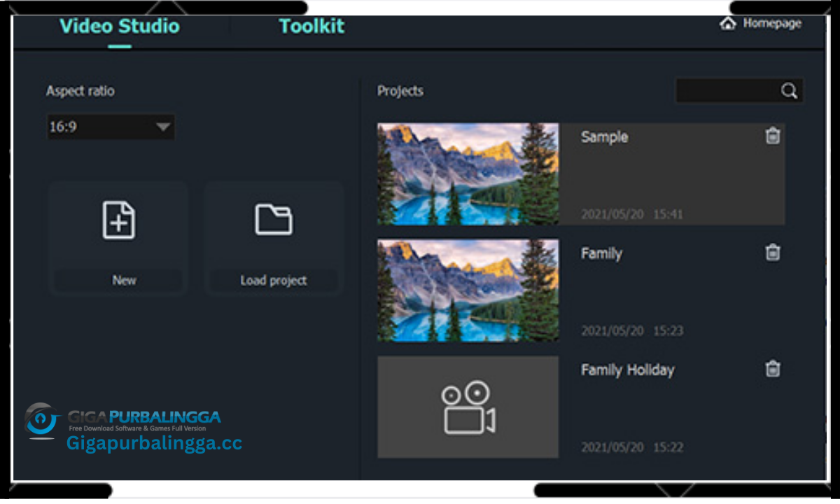
Task: Delete Family Holiday project with the trash icon
Action: point(772,368)
